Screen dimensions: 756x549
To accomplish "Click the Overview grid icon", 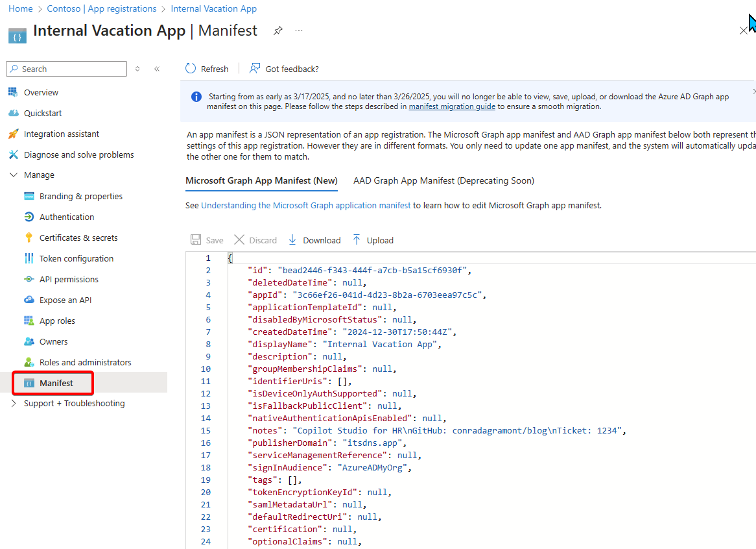I will click(x=13, y=92).
